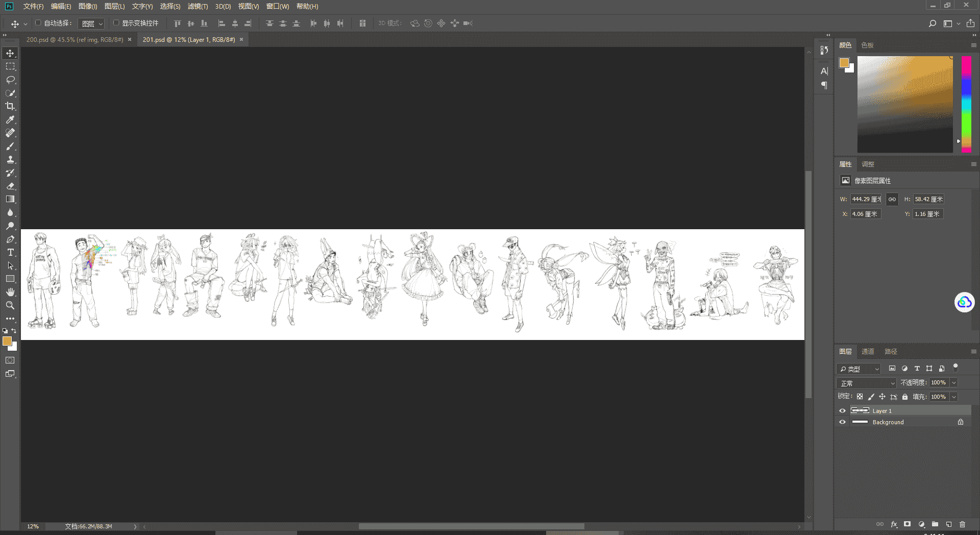Open the 滤镜(T) menu

point(198,6)
